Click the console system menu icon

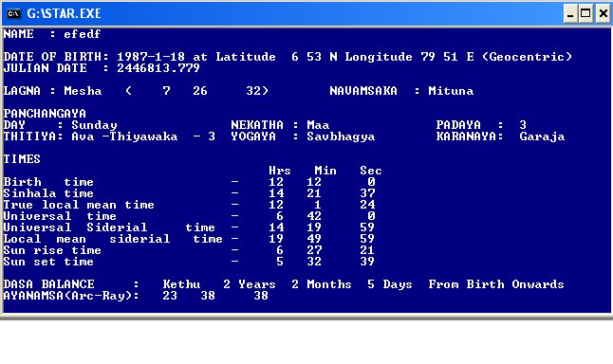click(x=13, y=13)
